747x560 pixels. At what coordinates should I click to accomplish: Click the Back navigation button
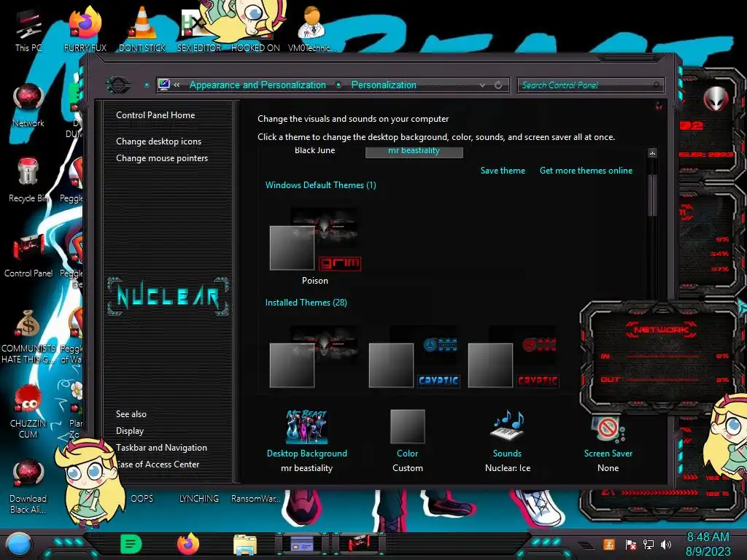(x=118, y=85)
